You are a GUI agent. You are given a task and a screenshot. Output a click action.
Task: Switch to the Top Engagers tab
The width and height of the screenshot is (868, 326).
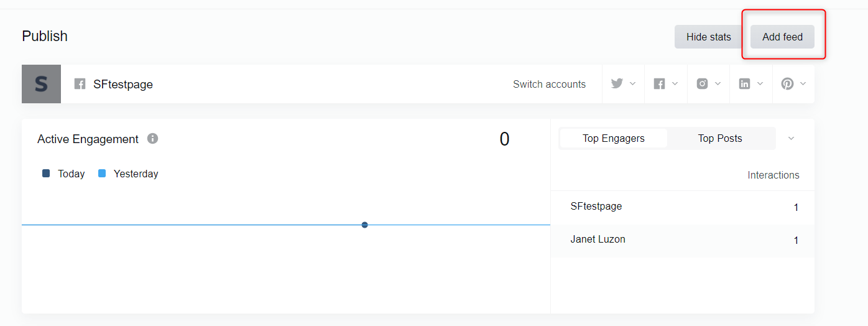point(614,138)
